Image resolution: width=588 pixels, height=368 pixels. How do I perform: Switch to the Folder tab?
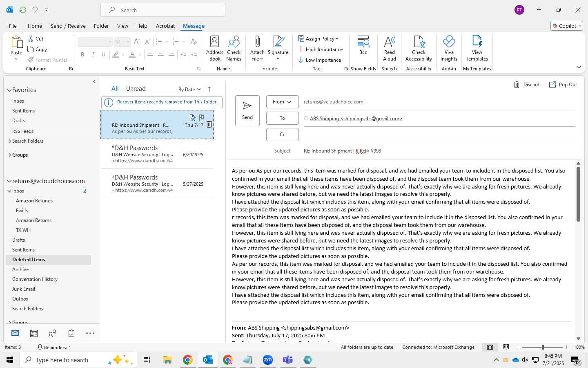[101, 26]
